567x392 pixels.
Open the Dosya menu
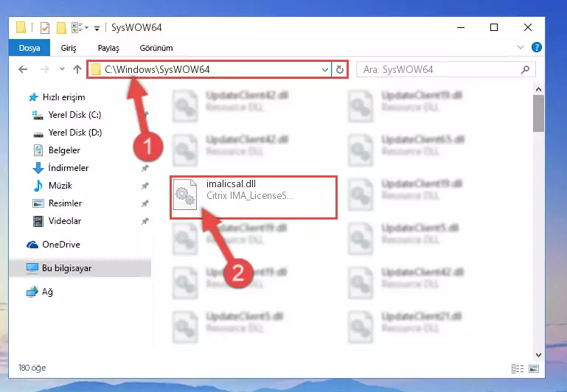[29, 48]
